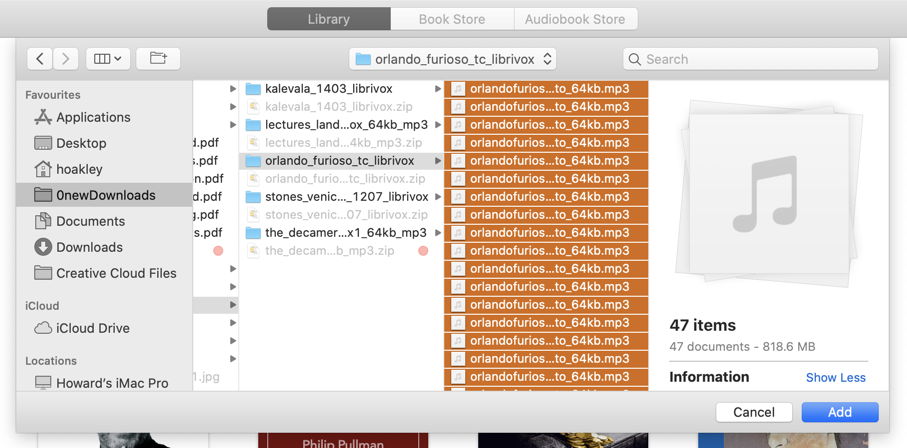
Task: Click the orlando_furio...tc_librivox.zip file
Action: (340, 178)
